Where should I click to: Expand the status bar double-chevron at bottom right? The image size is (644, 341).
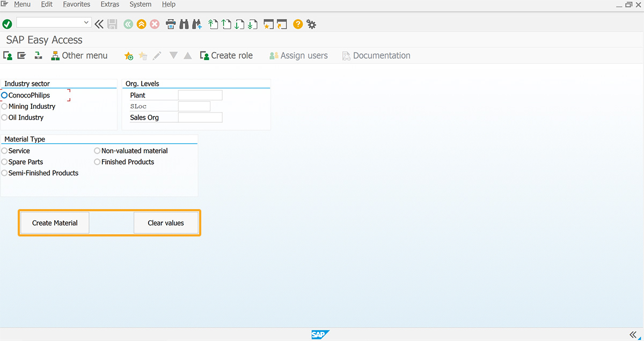633,335
